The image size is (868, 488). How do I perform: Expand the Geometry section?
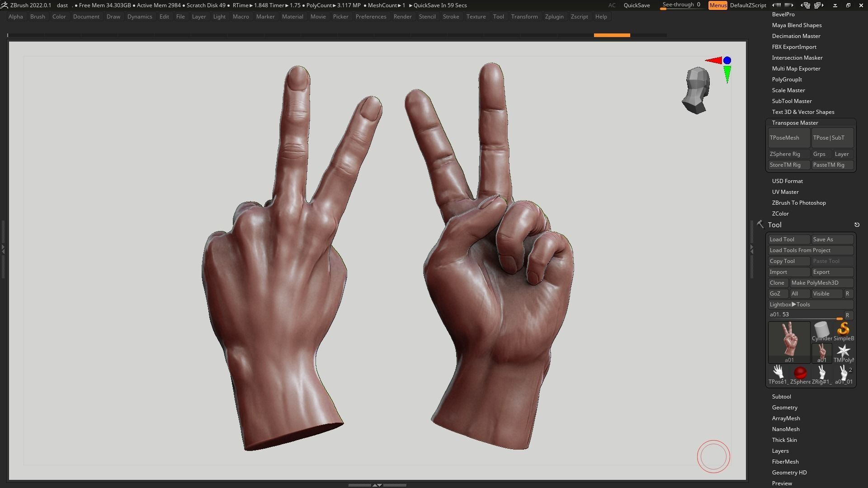pyautogui.click(x=784, y=408)
